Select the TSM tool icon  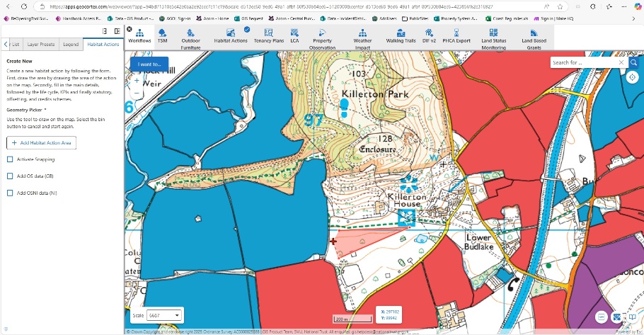point(162,36)
